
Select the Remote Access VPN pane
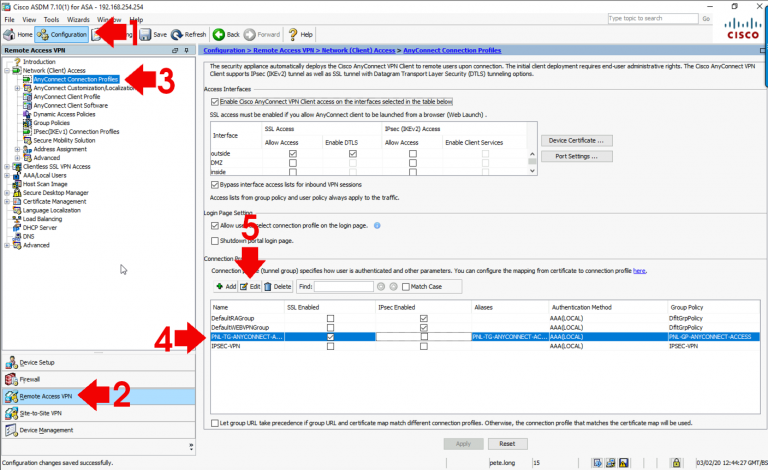pyautogui.click(x=98, y=397)
